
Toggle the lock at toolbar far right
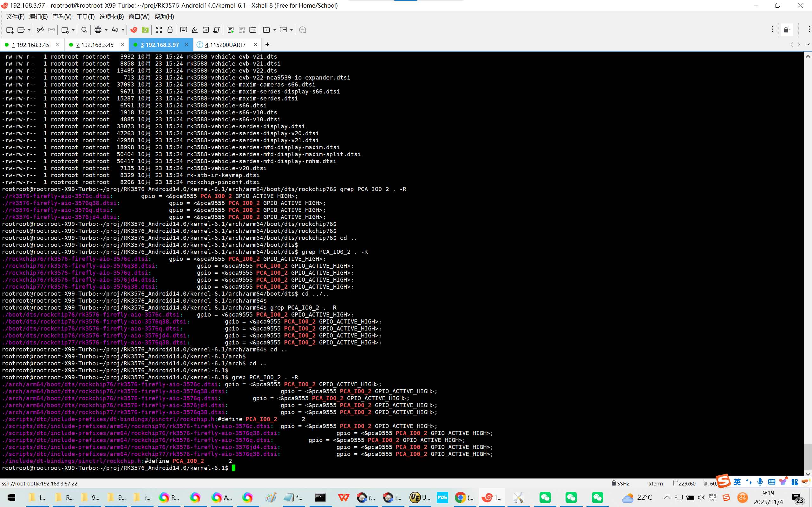[x=786, y=30]
